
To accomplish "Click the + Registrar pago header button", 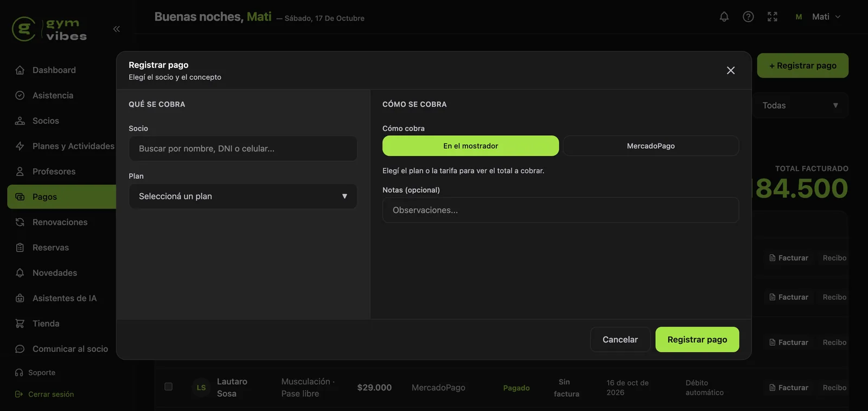I will point(803,66).
